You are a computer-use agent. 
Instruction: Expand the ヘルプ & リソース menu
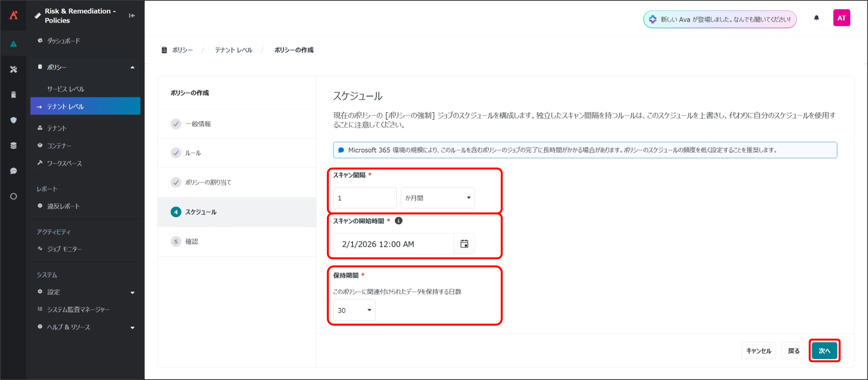[x=132, y=327]
